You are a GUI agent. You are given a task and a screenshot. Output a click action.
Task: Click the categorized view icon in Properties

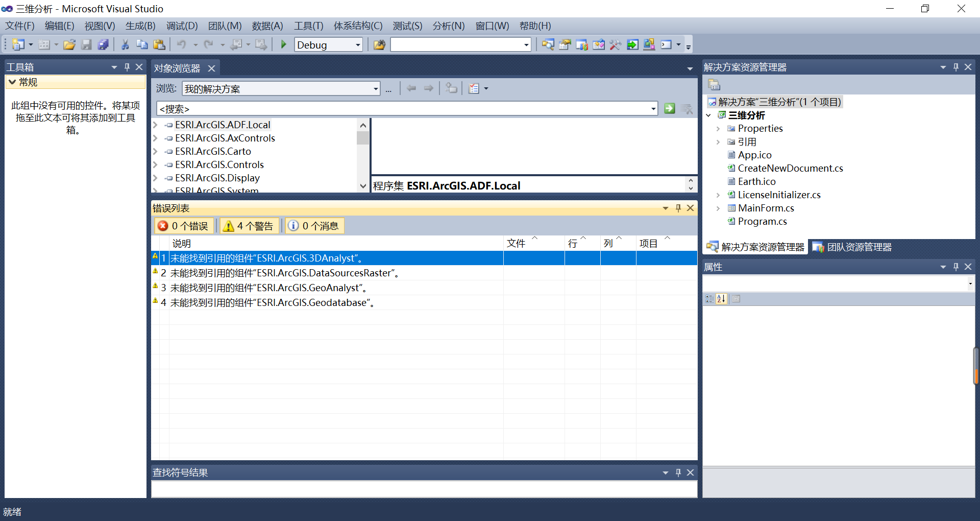click(x=709, y=299)
